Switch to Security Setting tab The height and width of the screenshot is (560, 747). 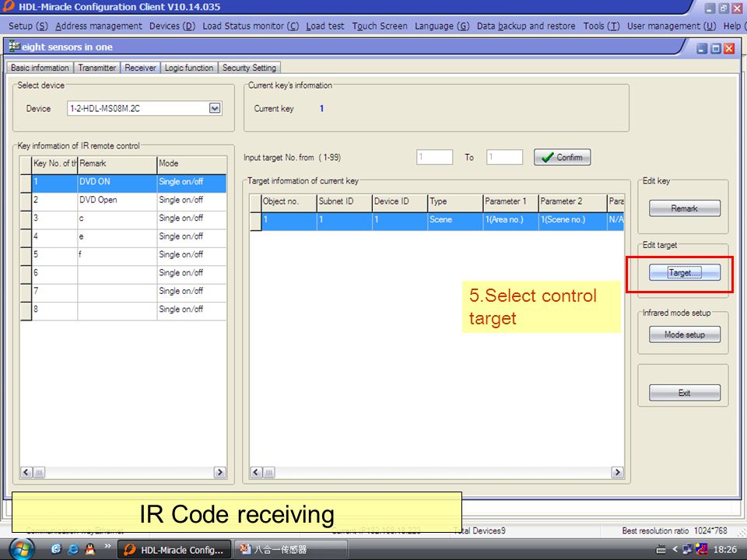coord(249,68)
